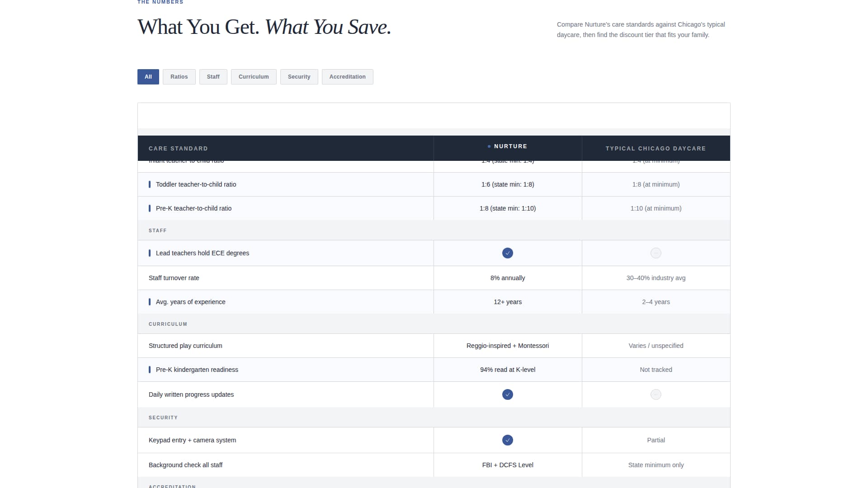Click the 1:10 (at minimum) cell
Viewport: 868px width, 488px height.
[x=656, y=208]
